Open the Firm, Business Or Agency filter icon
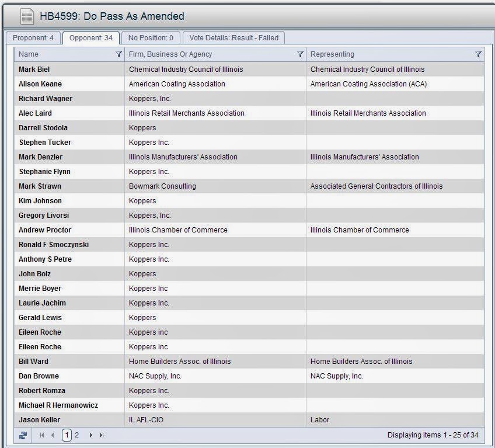 [x=300, y=54]
